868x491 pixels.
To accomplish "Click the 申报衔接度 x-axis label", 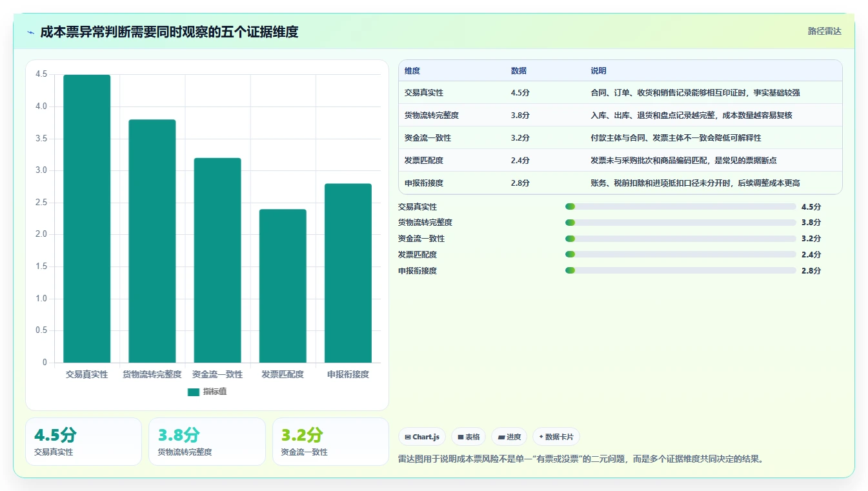I will (x=348, y=374).
